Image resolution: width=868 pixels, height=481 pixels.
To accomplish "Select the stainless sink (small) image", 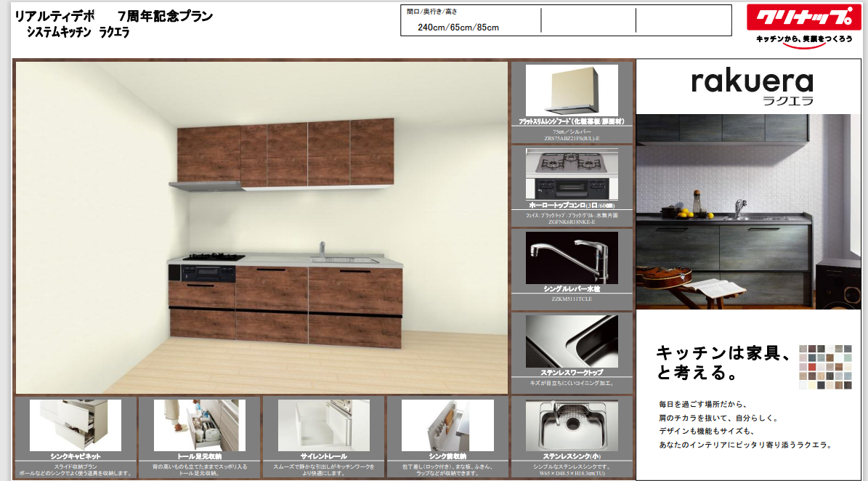I will point(572,425).
